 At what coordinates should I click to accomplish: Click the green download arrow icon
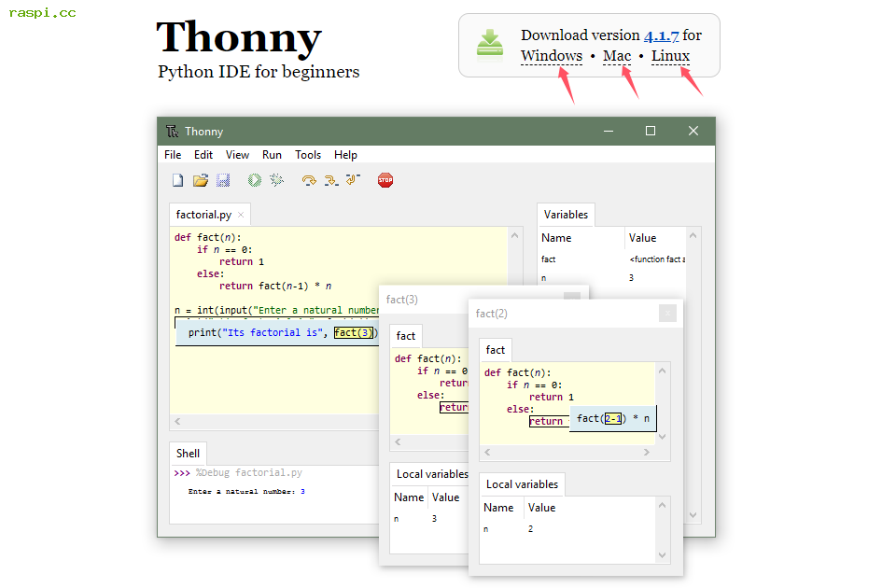coord(490,43)
